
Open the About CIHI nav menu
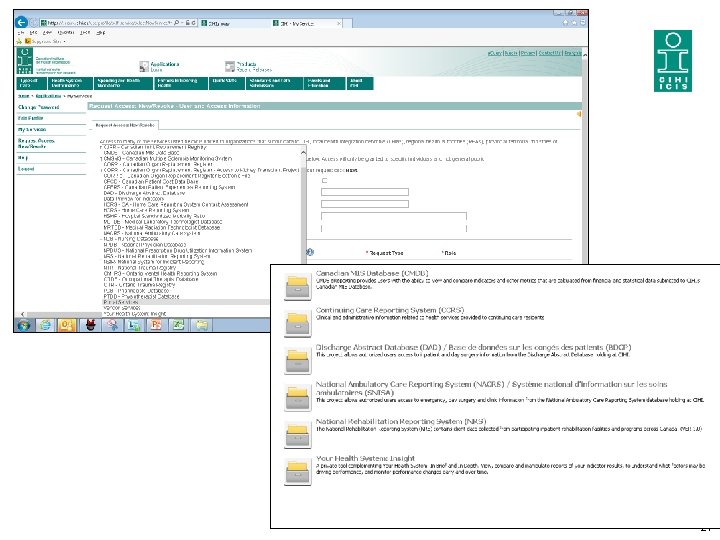pyautogui.click(x=360, y=83)
